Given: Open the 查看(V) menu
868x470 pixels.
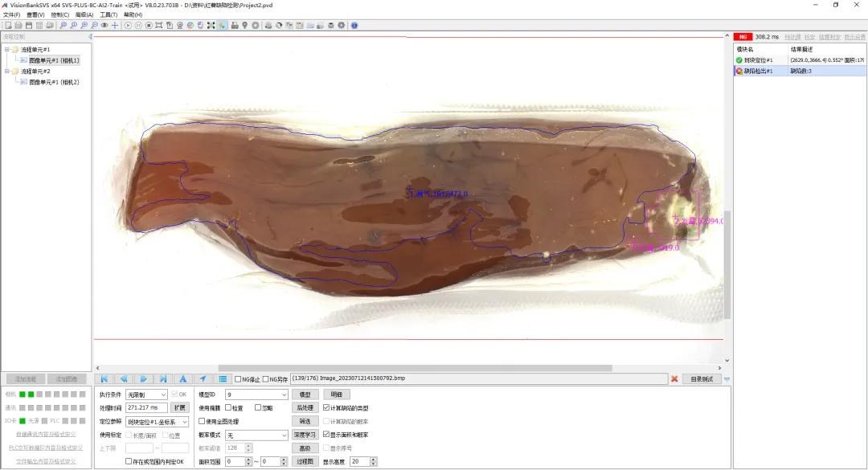Looking at the screenshot, I should click(x=35, y=15).
